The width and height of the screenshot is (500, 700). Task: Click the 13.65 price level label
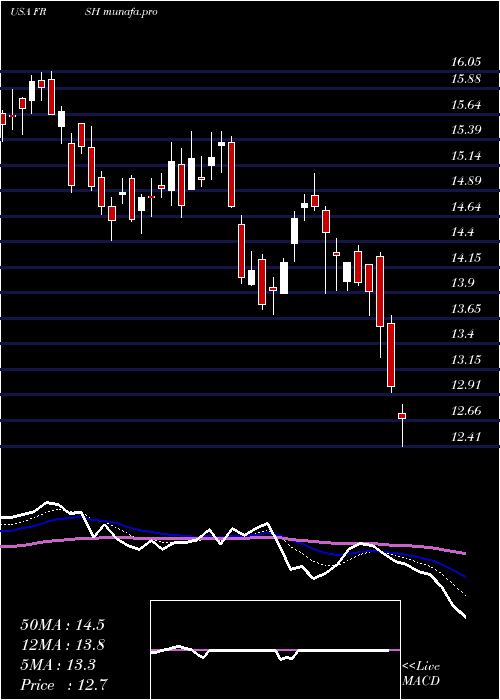[x=466, y=309]
